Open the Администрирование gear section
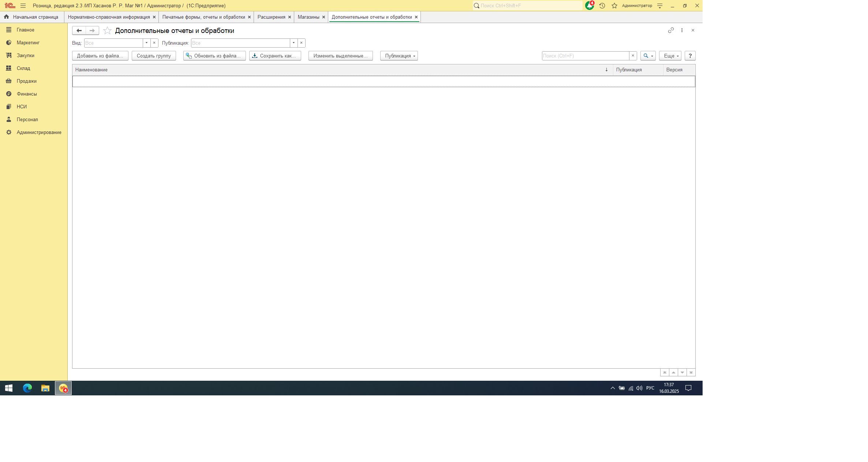The height and width of the screenshot is (462, 868). tap(39, 132)
